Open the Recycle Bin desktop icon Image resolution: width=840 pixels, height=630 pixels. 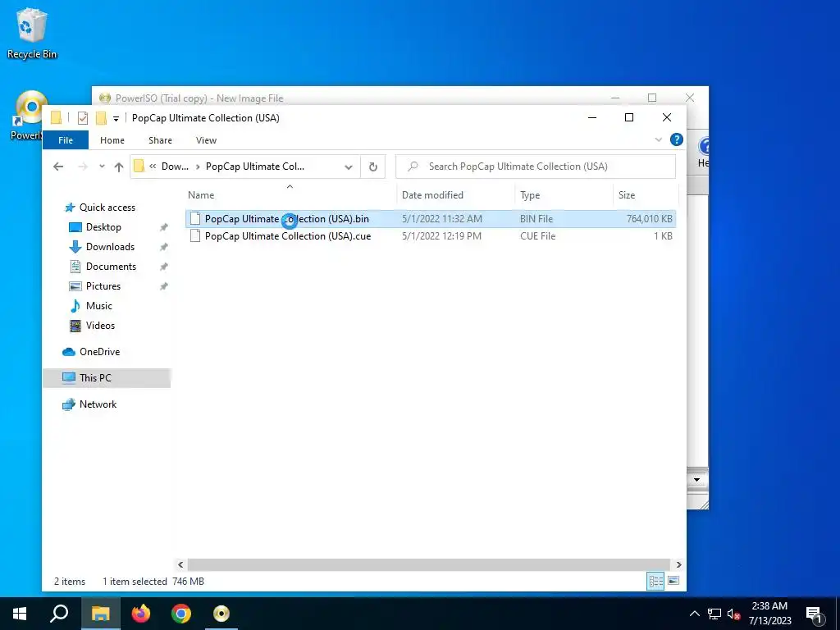[32, 33]
